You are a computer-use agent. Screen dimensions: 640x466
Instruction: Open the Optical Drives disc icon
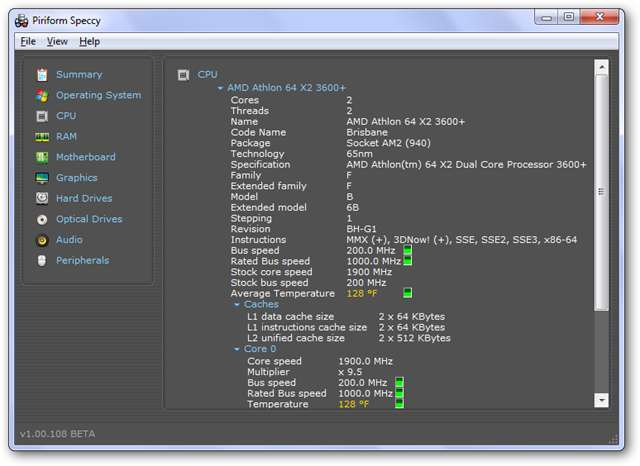coord(42,219)
